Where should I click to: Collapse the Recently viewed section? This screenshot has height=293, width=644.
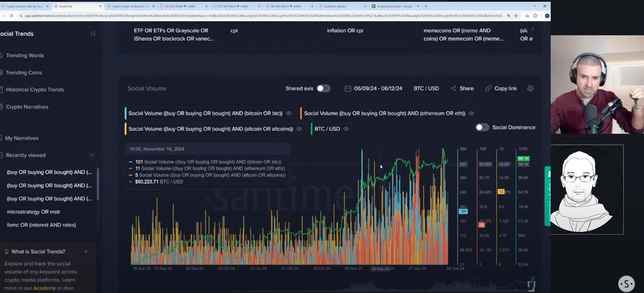[92, 155]
